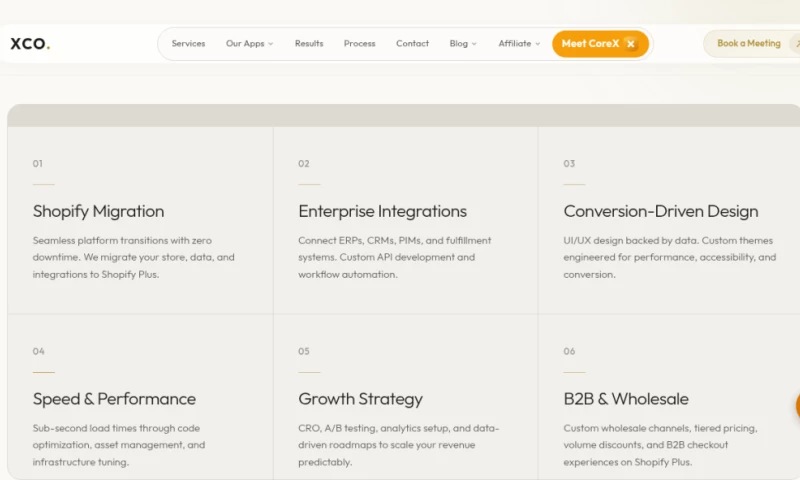Expand the Our Apps dropdown chevron
This screenshot has width=800, height=480.
271,44
